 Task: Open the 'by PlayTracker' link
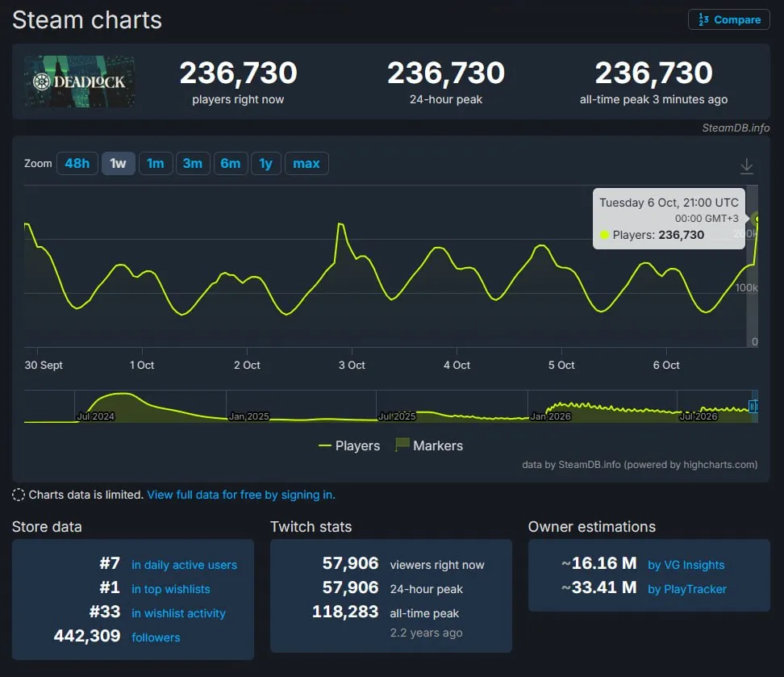point(687,589)
